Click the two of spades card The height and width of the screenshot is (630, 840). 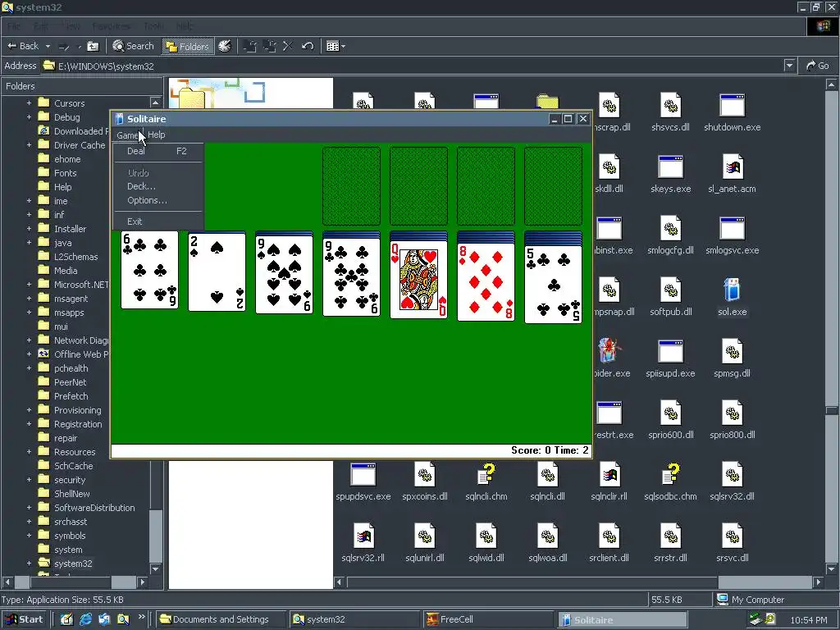pos(217,272)
